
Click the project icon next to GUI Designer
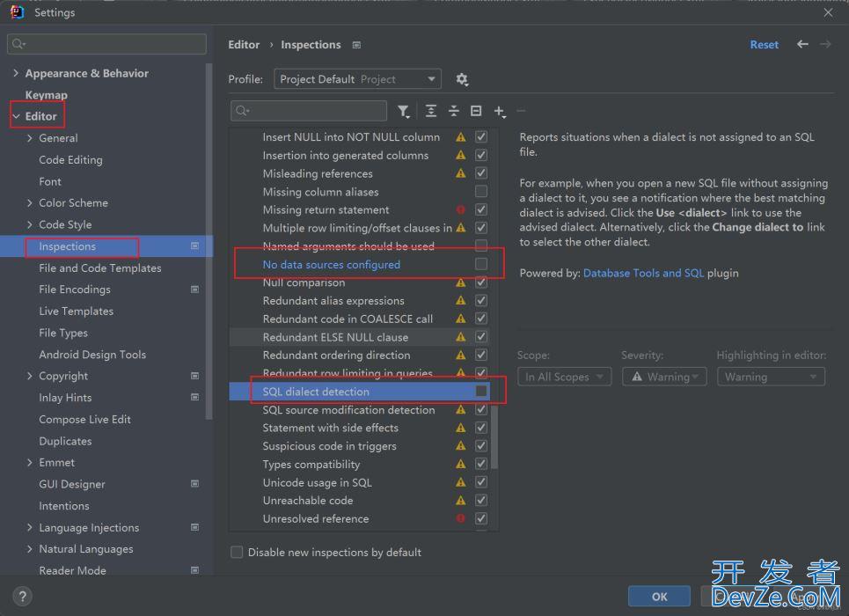(x=195, y=484)
